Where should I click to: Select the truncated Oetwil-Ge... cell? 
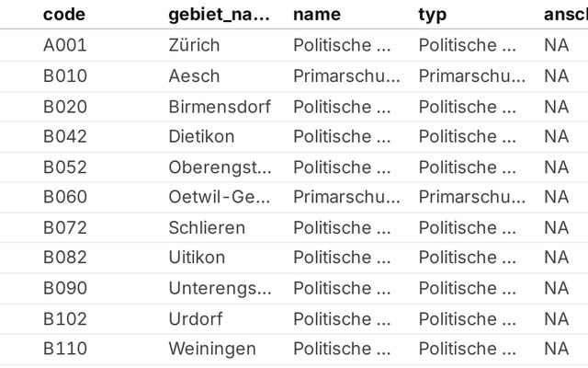[x=220, y=197]
